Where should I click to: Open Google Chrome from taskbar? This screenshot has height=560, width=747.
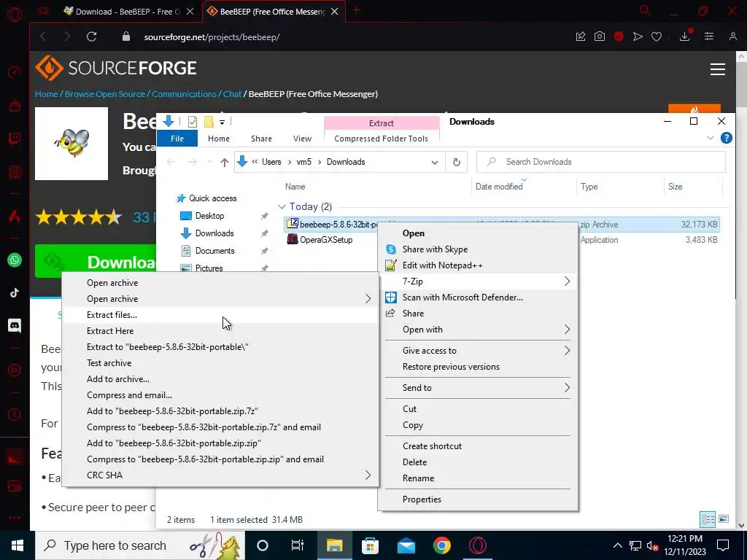(441, 545)
